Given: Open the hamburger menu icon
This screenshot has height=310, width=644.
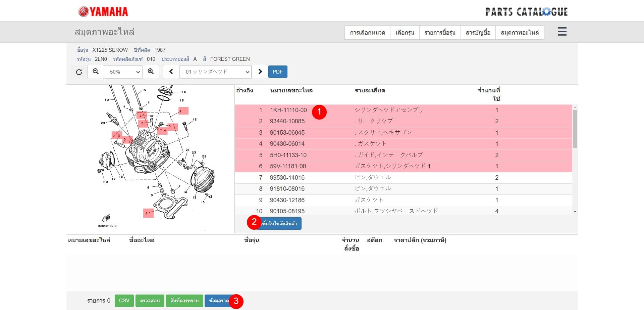Looking at the screenshot, I should 562,32.
